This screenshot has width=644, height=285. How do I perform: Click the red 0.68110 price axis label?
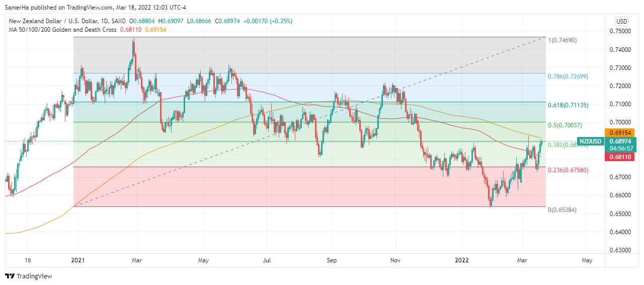click(x=622, y=158)
